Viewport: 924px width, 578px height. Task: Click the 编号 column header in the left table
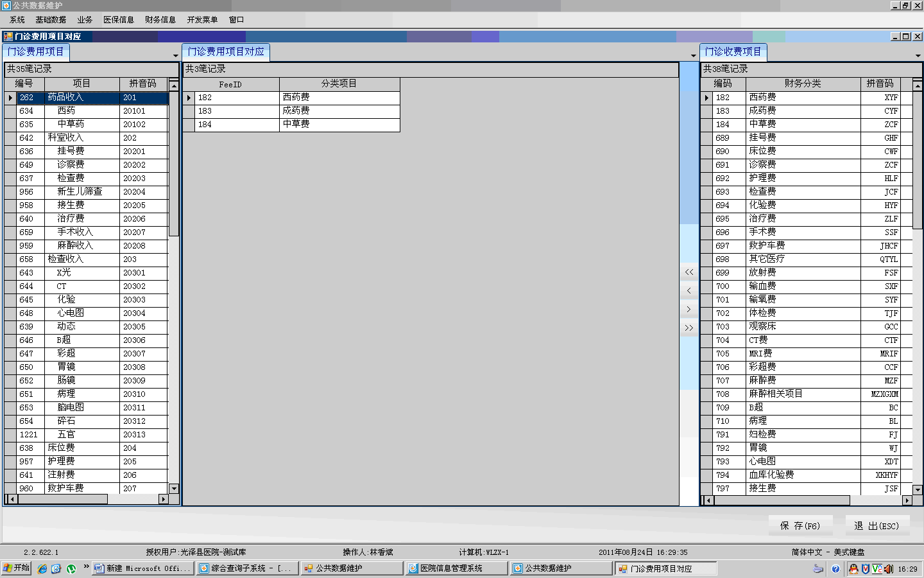click(x=24, y=83)
